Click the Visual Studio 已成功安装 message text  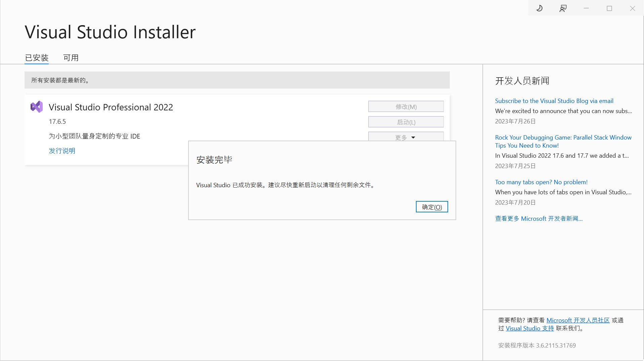tap(286, 185)
